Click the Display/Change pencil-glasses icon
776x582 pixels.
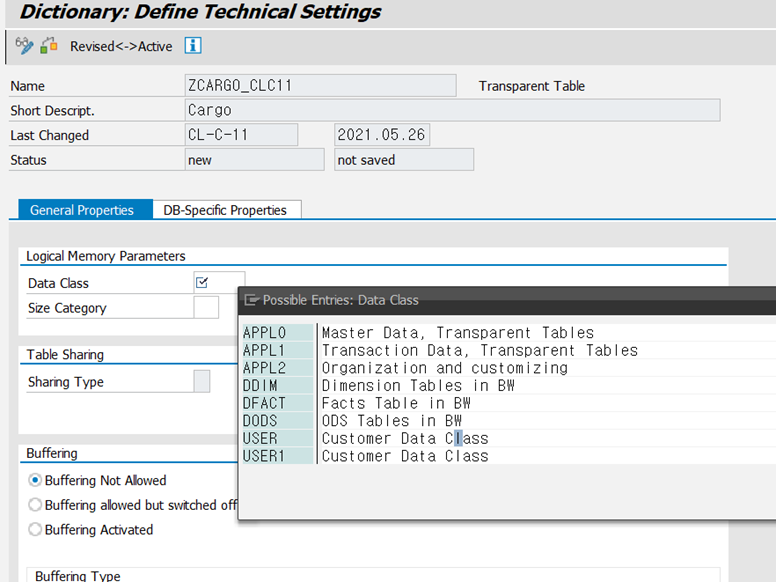pos(24,46)
